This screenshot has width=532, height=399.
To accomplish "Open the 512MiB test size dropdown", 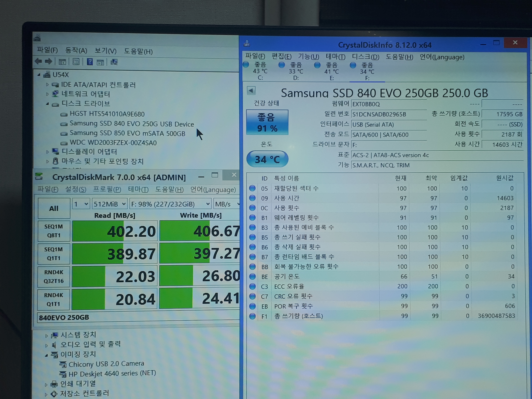I will 110,204.
